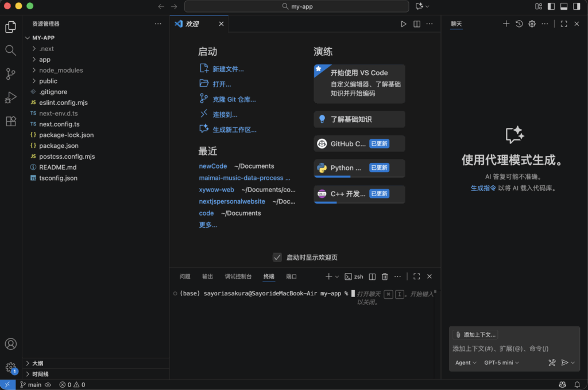Click the 克隆 Git 仓库... link

point(234,99)
